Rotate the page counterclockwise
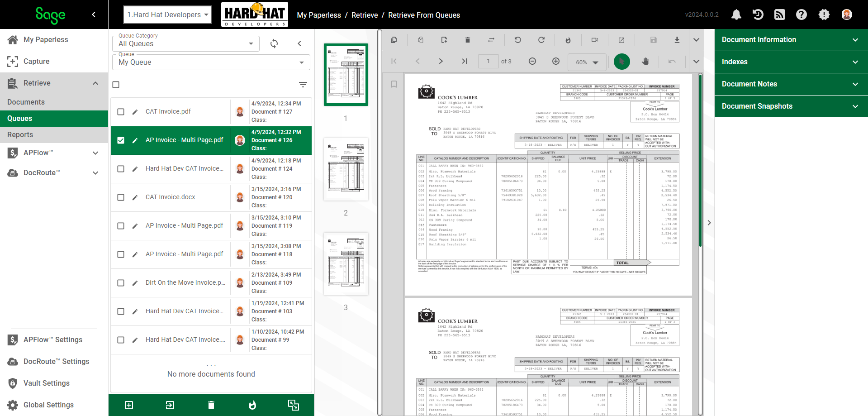 coord(518,40)
